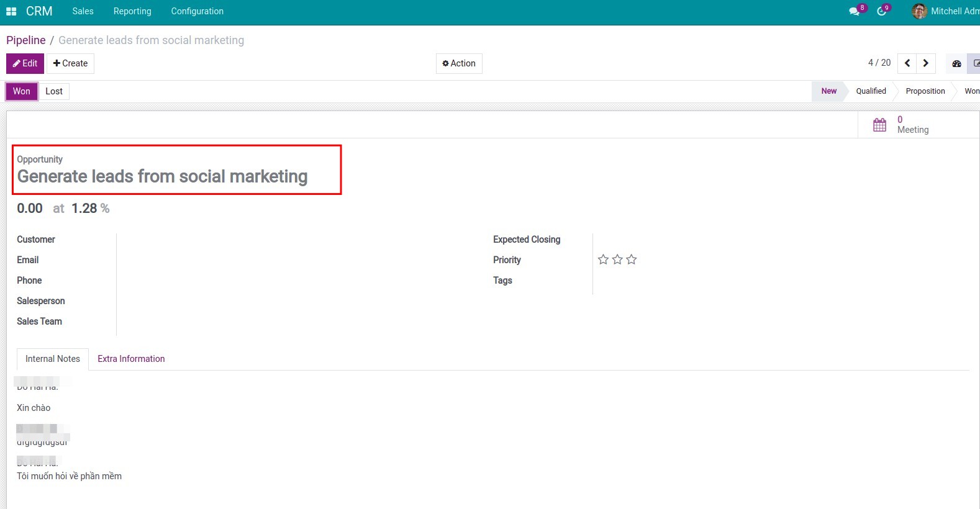Image resolution: width=980 pixels, height=509 pixels.
Task: Switch to the dashboard gauge view
Action: (x=956, y=63)
